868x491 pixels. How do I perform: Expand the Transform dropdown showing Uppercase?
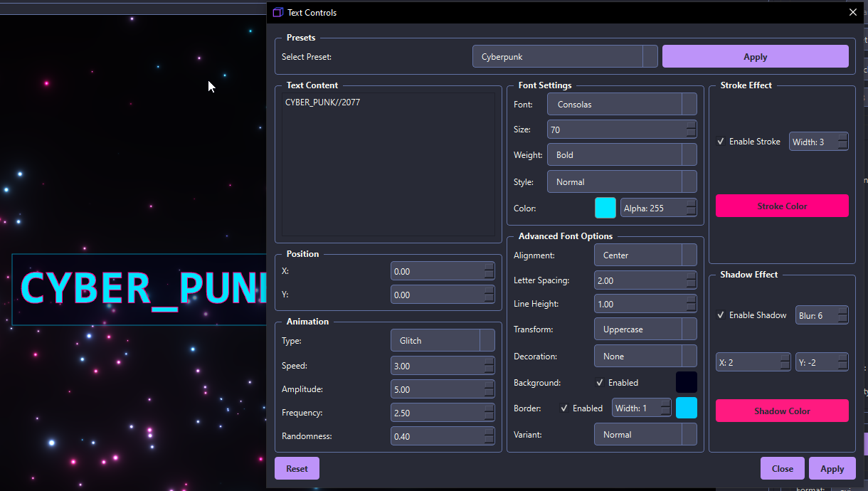tap(645, 330)
